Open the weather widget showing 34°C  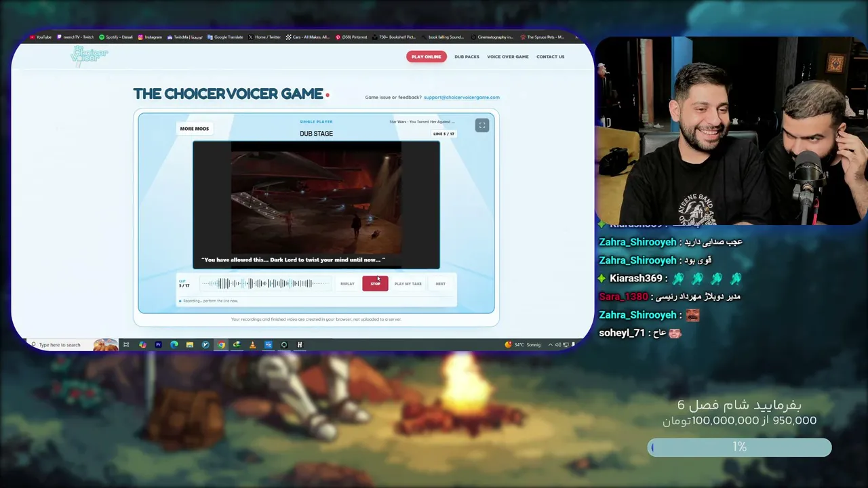(x=523, y=345)
